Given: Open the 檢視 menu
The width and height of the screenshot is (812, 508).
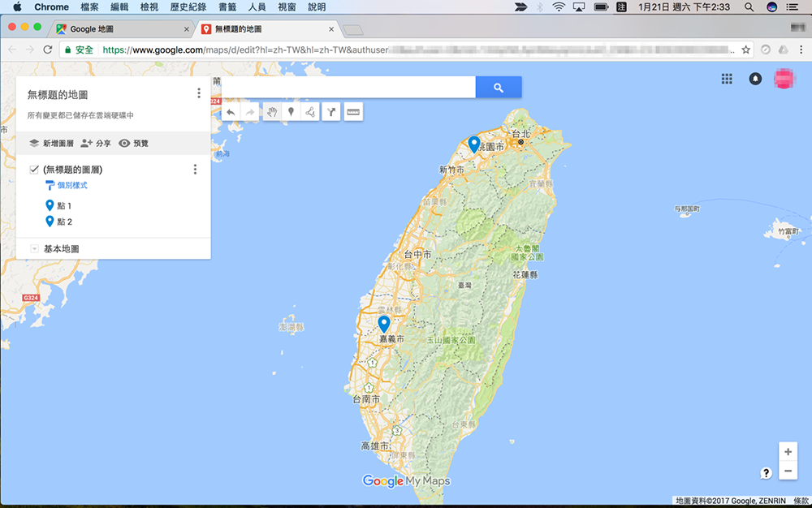Looking at the screenshot, I should [149, 7].
